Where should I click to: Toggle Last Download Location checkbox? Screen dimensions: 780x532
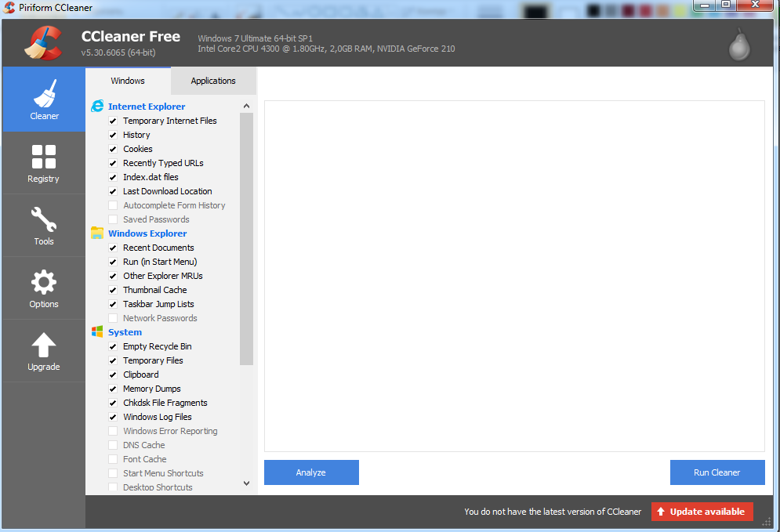click(113, 191)
